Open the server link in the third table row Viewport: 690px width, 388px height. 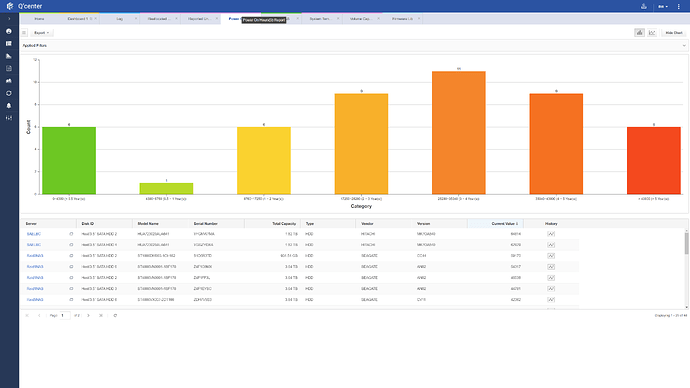click(35, 256)
